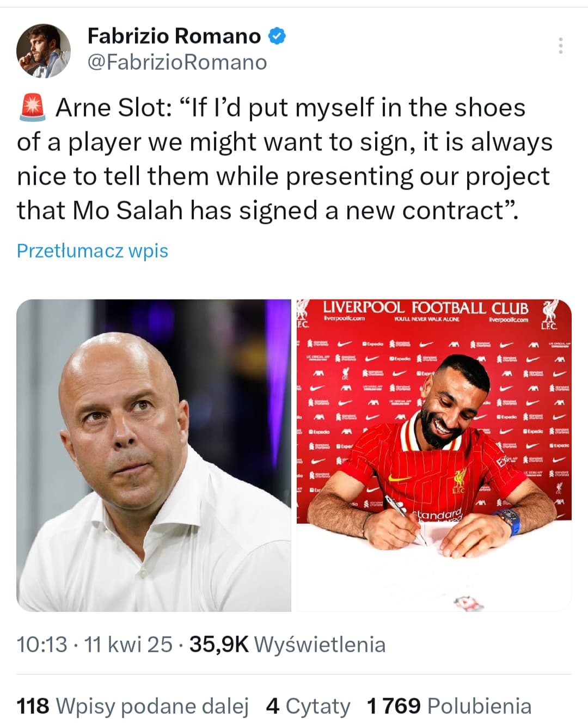Tap the 10:13 · 11 kwi 25 timestamp
Image resolution: width=588 pixels, height=723 pixels.
pyautogui.click(x=94, y=645)
